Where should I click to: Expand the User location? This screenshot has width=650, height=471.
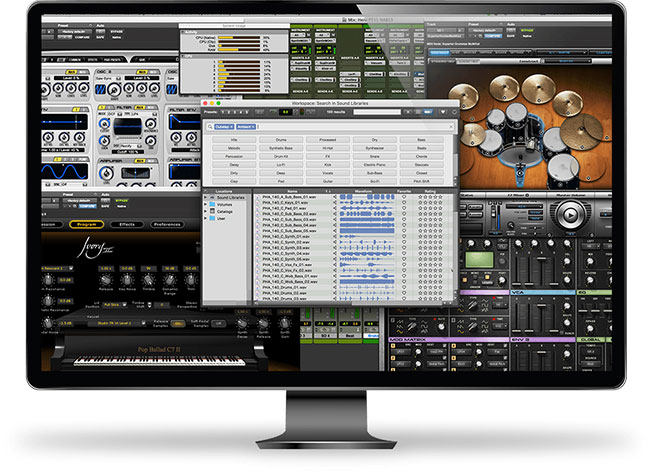(206, 219)
